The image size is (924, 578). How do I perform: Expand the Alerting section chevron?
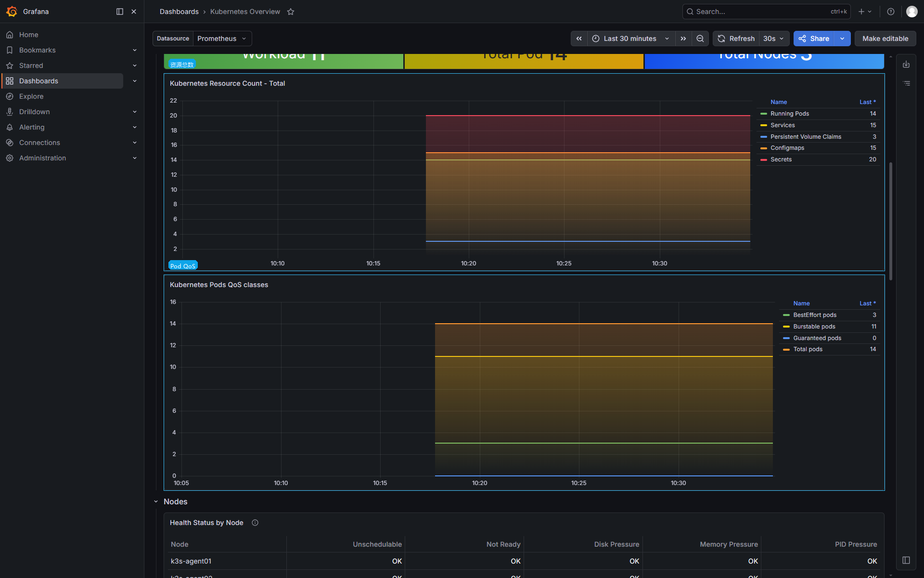135,127
